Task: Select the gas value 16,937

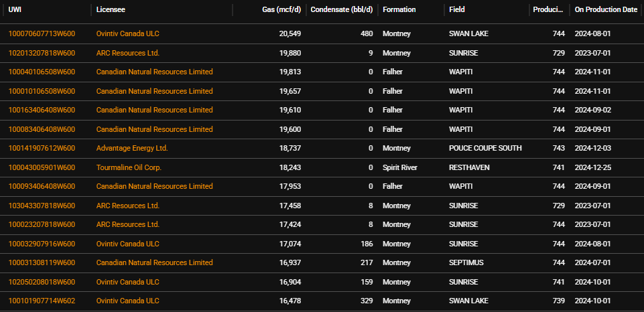Action: click(x=290, y=262)
